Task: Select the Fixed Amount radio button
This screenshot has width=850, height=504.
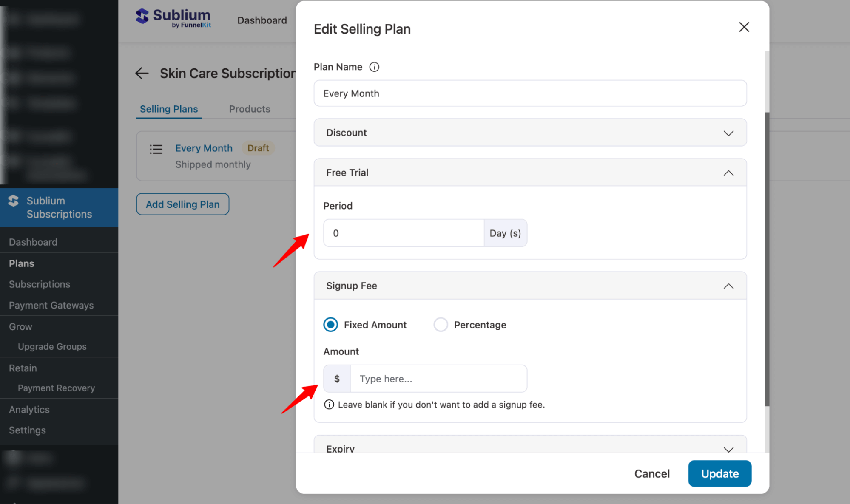Action: [331, 325]
